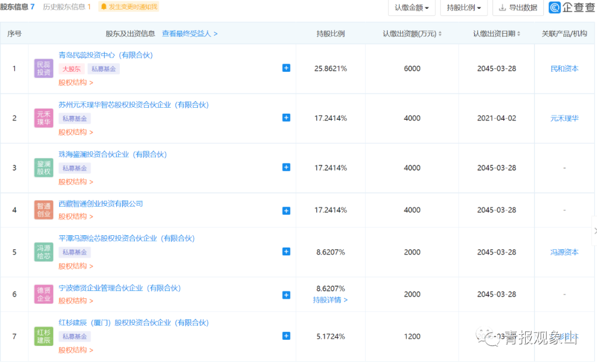597x364 pixels.
Task: Expand details for 红杉建辰 with plus icon
Action: click(x=286, y=336)
